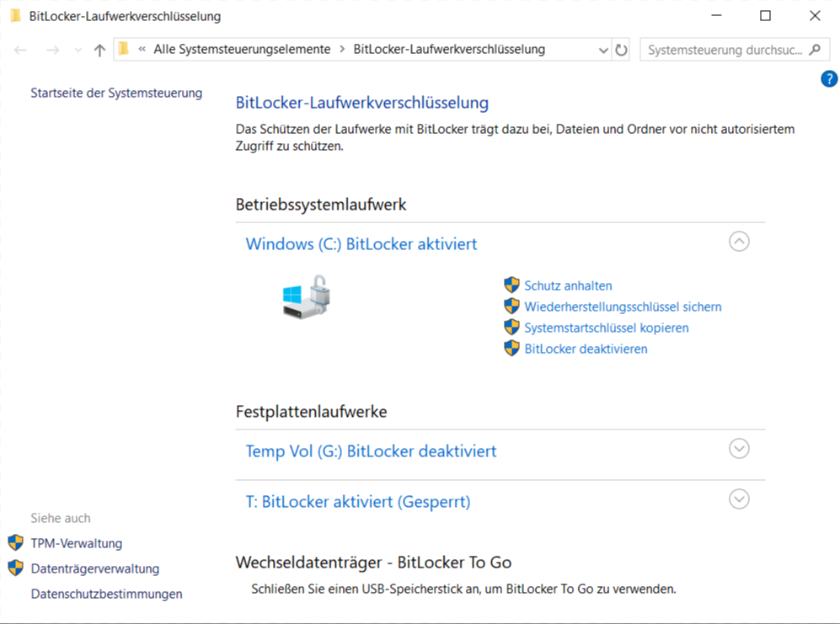Click shield icon beside Systemstartschlüssel kopieren
840x624 pixels.
[511, 327]
